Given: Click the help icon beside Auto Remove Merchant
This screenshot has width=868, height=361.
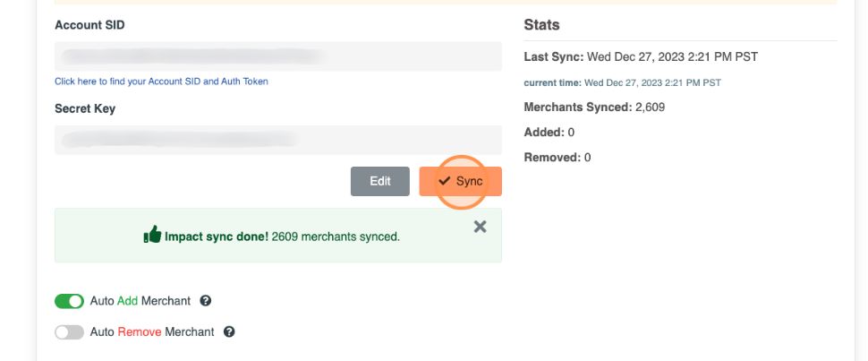Looking at the screenshot, I should pyautogui.click(x=229, y=331).
